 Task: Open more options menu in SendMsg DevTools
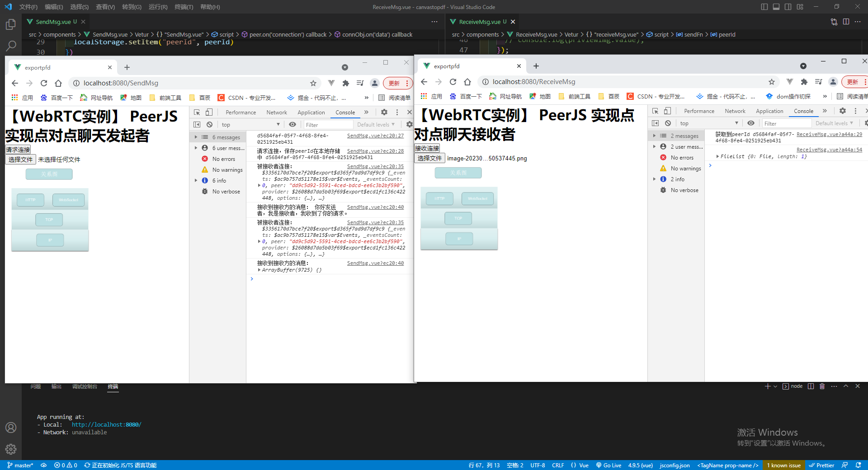point(397,112)
